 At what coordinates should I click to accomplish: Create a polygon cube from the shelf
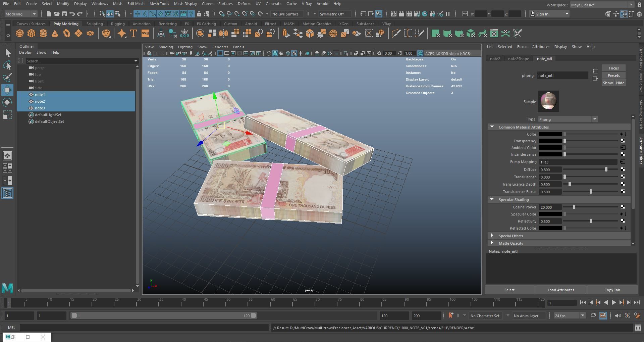pos(31,34)
